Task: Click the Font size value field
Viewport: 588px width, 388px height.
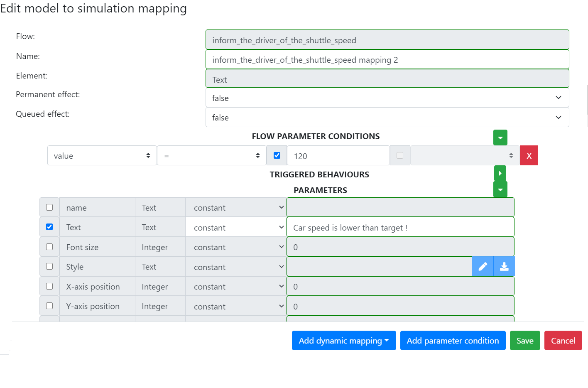Action: pyautogui.click(x=400, y=247)
